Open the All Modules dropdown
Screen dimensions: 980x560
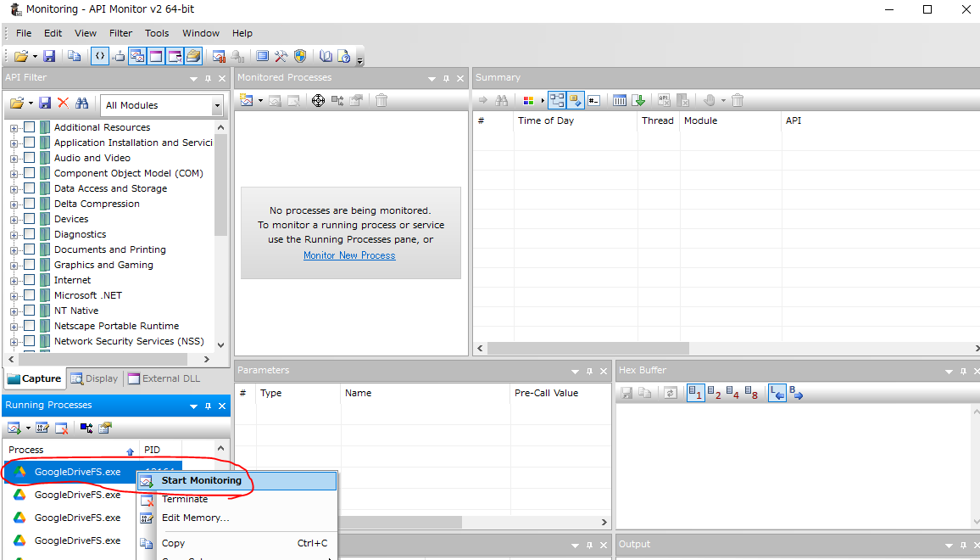coord(218,106)
